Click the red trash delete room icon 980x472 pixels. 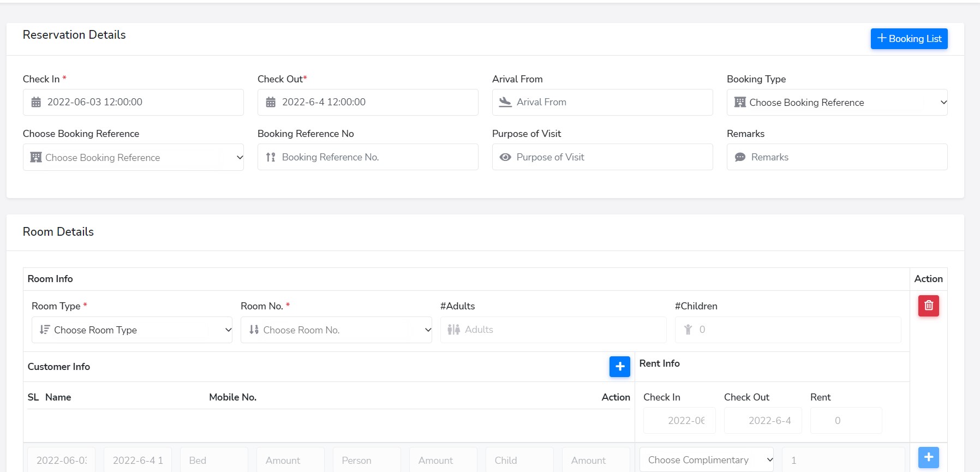(928, 306)
